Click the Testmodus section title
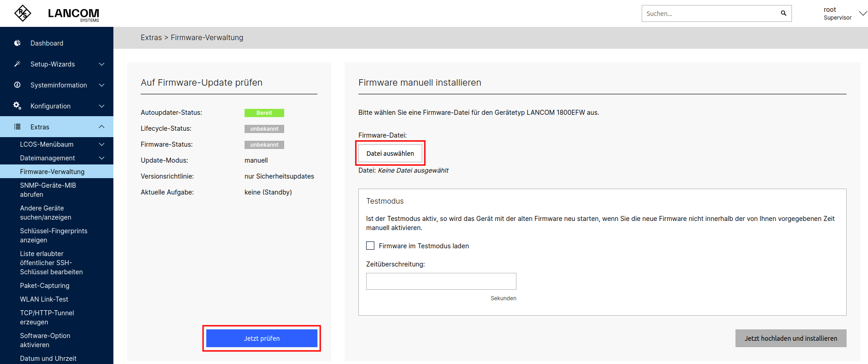Viewport: 868px width, 364px height. pyautogui.click(x=385, y=201)
